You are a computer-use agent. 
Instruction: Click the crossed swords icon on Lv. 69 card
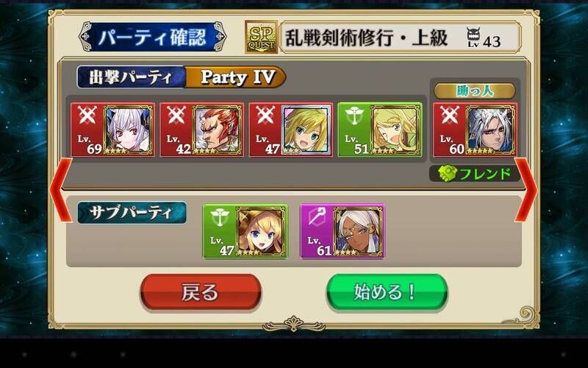[x=87, y=115]
